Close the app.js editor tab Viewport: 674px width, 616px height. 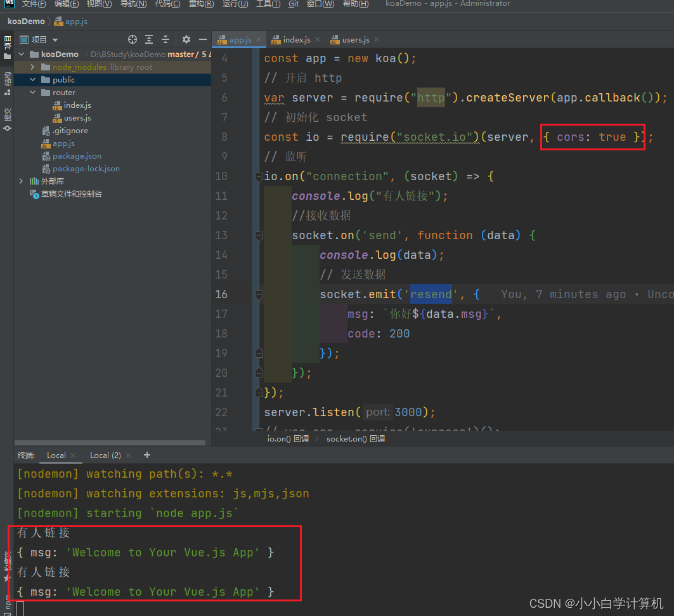point(259,39)
